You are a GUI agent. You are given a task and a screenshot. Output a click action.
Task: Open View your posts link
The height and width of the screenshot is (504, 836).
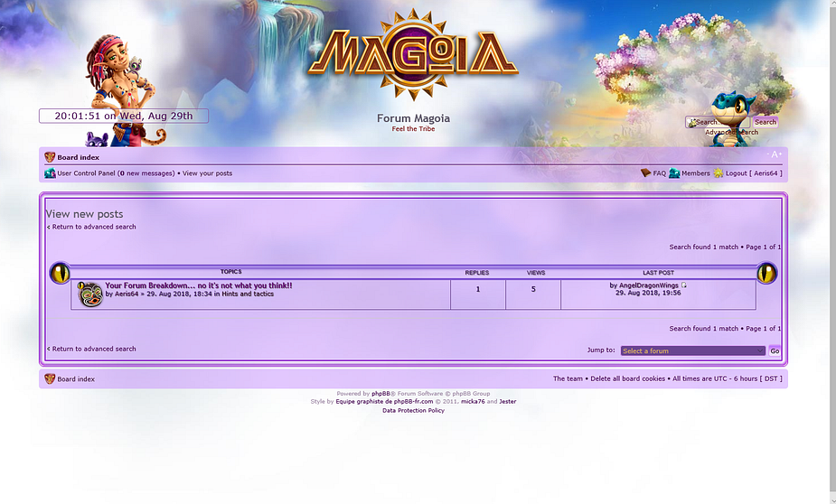207,173
